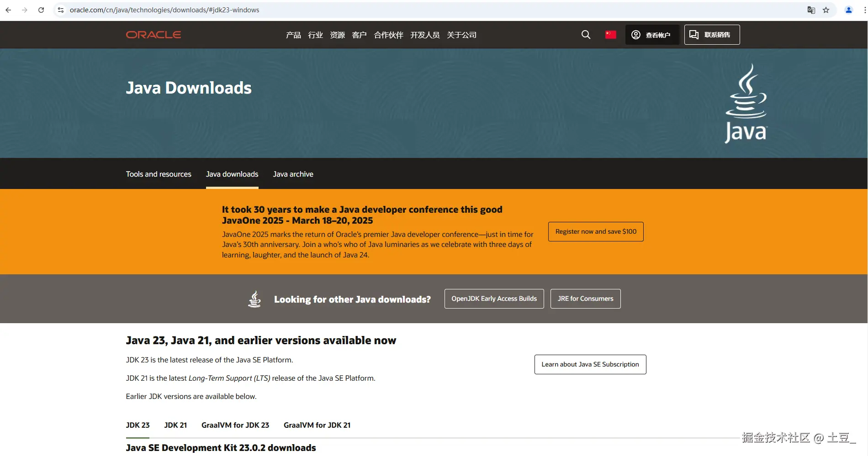Screen dimensions: 868x456
Task: Click 'Looking for other Java downloads?' text
Action: click(x=352, y=299)
